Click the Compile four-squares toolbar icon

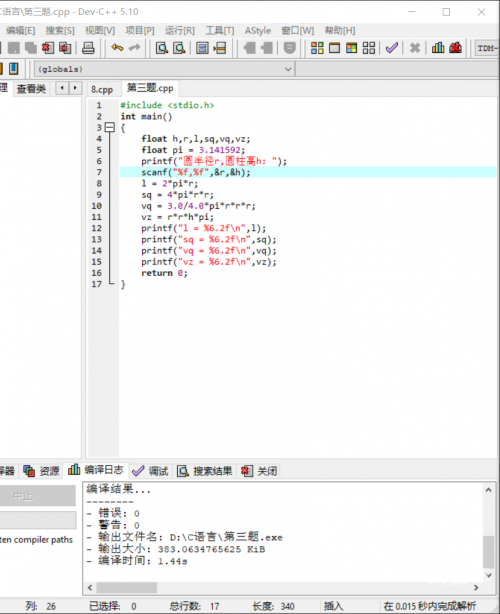coord(317,48)
